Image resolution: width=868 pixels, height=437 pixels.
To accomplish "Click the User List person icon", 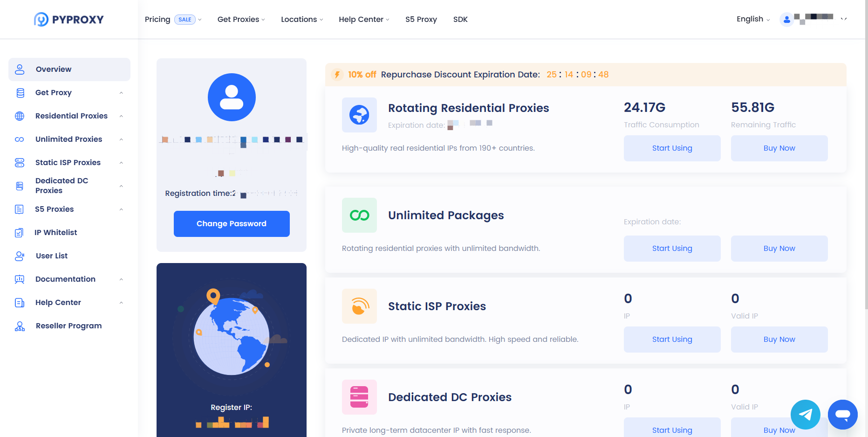I will (x=20, y=256).
